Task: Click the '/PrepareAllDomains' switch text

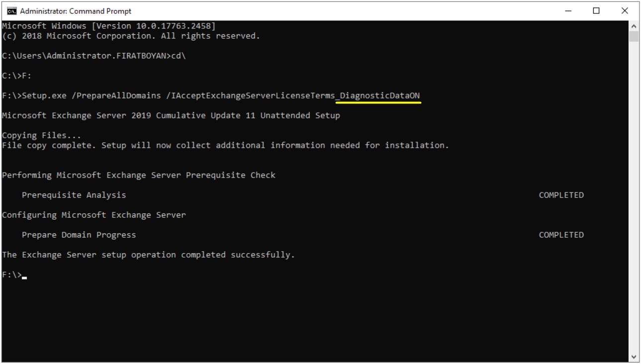Action: coord(116,95)
